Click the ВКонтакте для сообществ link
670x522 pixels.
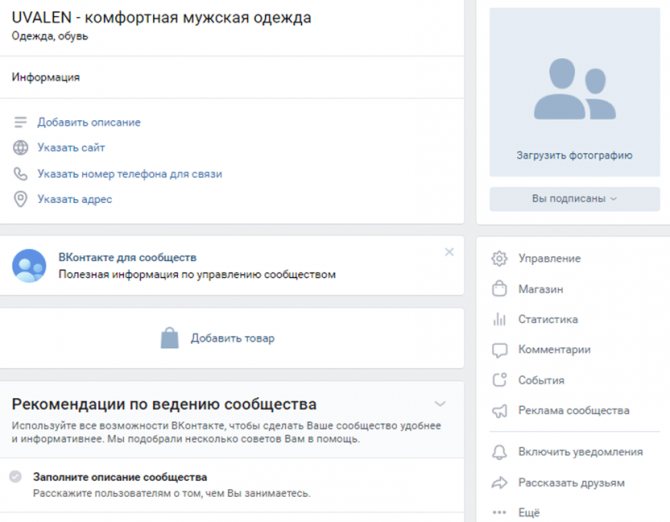point(127,257)
